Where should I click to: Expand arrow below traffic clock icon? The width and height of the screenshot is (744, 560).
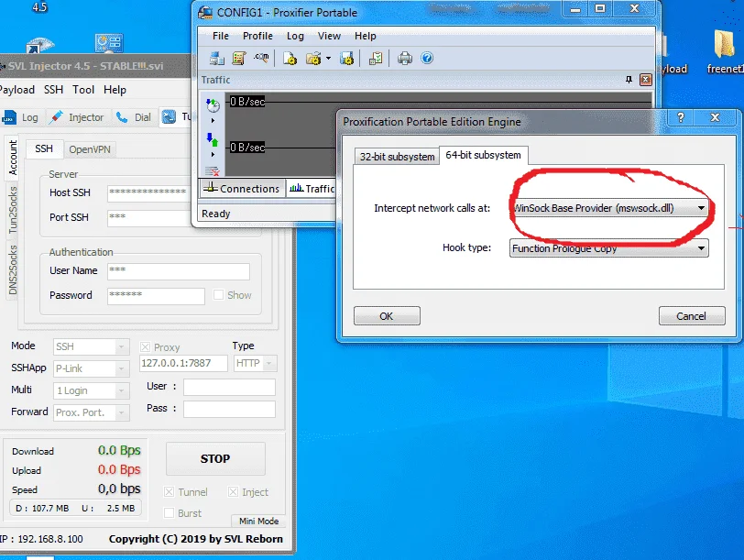click(213, 121)
